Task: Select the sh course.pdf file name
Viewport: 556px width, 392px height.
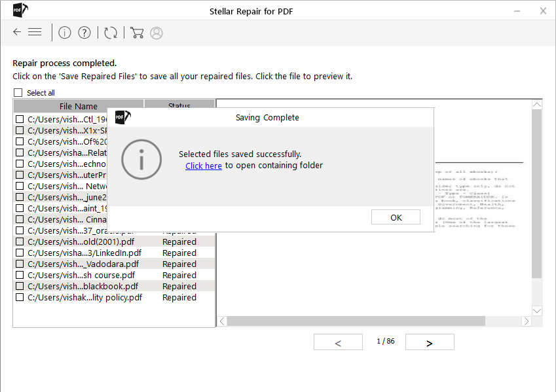Action: tap(81, 276)
